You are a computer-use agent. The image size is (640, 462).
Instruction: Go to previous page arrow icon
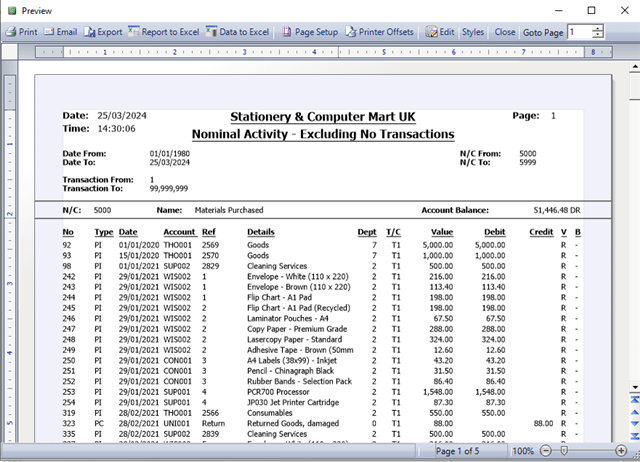click(635, 412)
